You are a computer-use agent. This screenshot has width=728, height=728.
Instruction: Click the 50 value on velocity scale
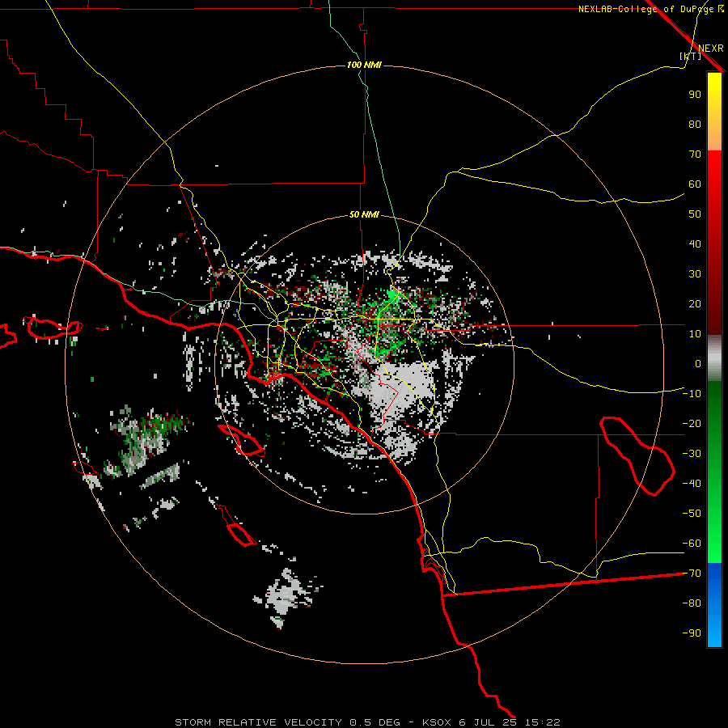click(x=695, y=214)
